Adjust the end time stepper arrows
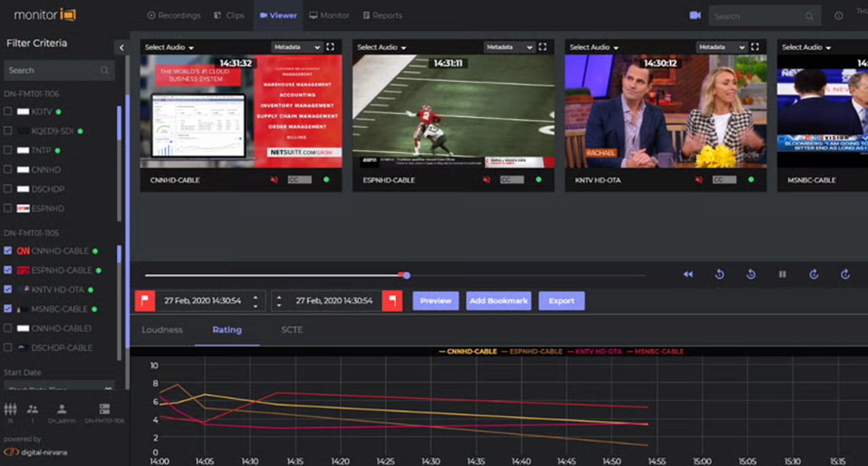 280,300
